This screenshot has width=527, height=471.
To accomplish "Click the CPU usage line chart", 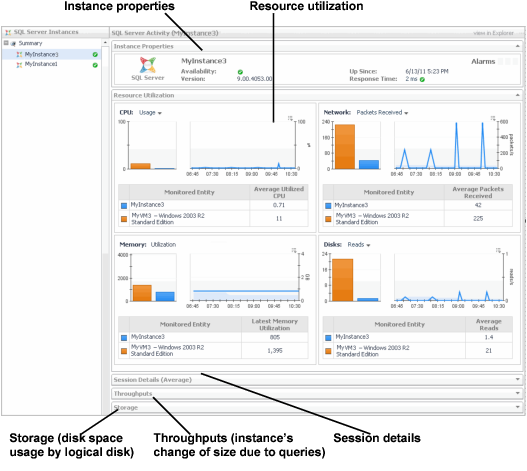I will [x=243, y=145].
